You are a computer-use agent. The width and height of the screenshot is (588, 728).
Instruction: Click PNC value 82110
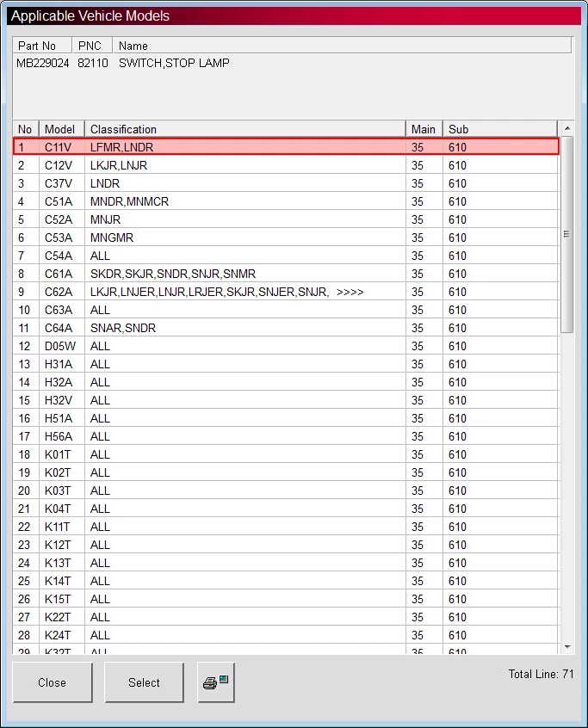click(x=93, y=63)
